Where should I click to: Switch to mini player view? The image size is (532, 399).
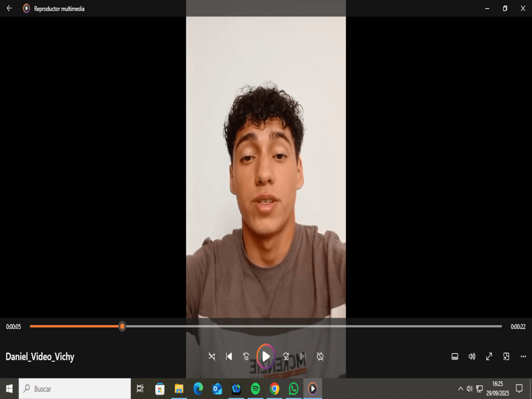point(506,356)
